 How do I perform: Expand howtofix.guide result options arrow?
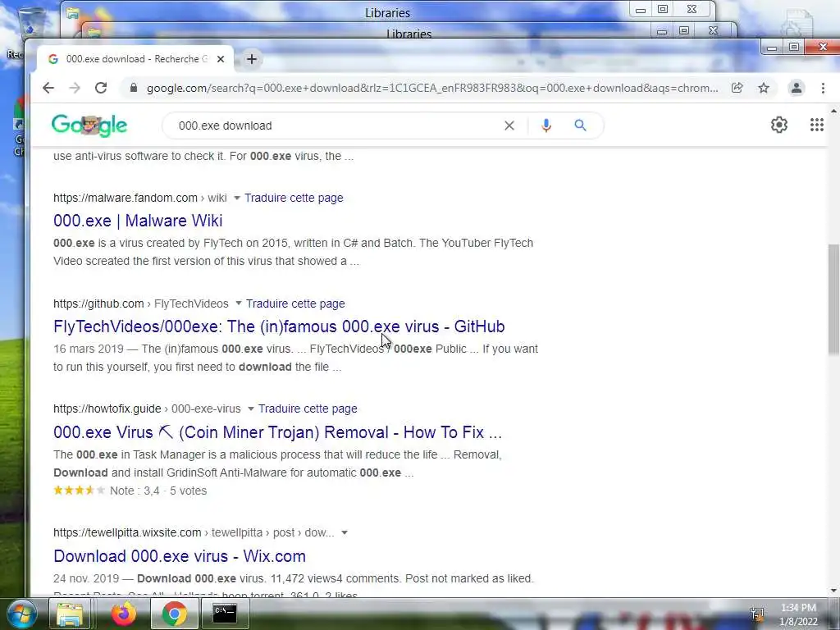pos(250,409)
